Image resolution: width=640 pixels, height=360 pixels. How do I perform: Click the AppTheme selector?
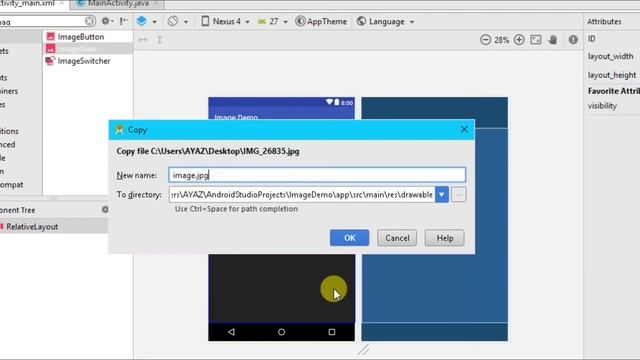coord(321,21)
